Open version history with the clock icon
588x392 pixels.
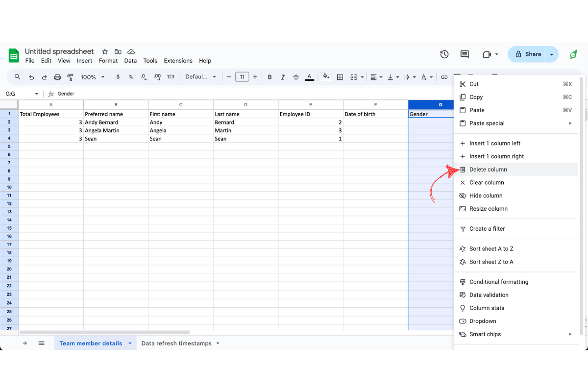444,54
